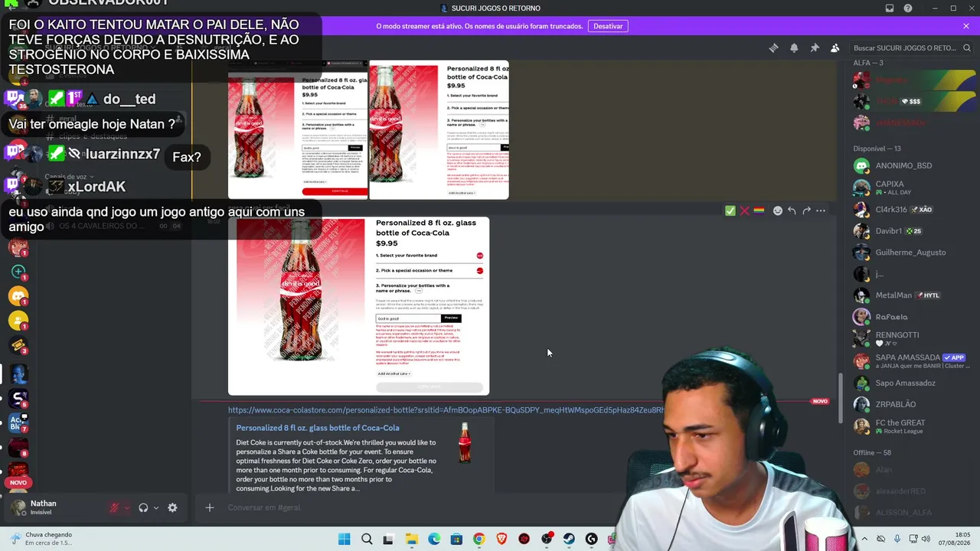Open the Discord inbox icon

pos(890,8)
